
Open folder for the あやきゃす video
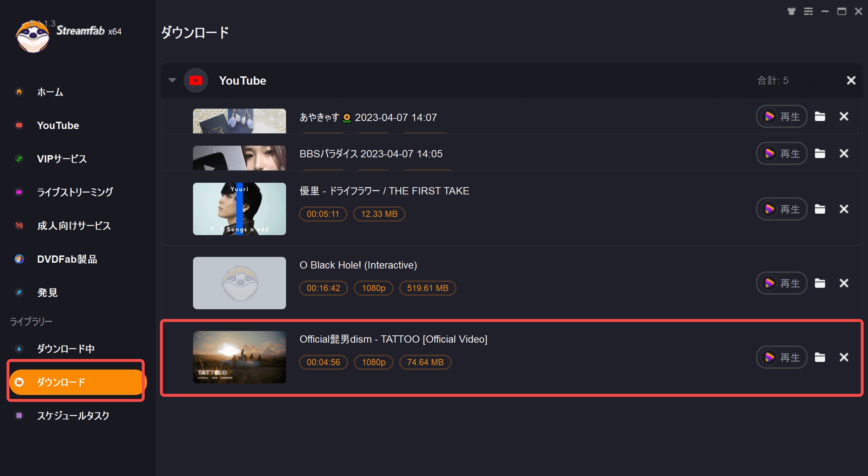[x=820, y=117]
